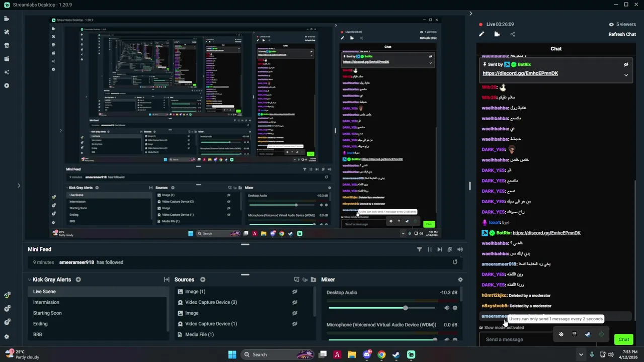Viewport: 644px width, 362px height.
Task: Click the green Chat send button
Action: [623, 339]
